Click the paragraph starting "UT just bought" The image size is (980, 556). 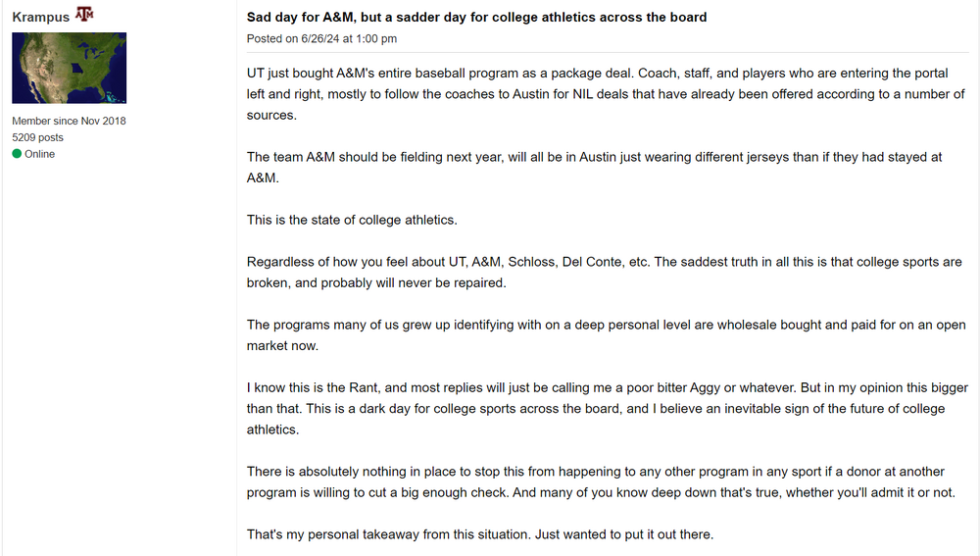click(606, 94)
